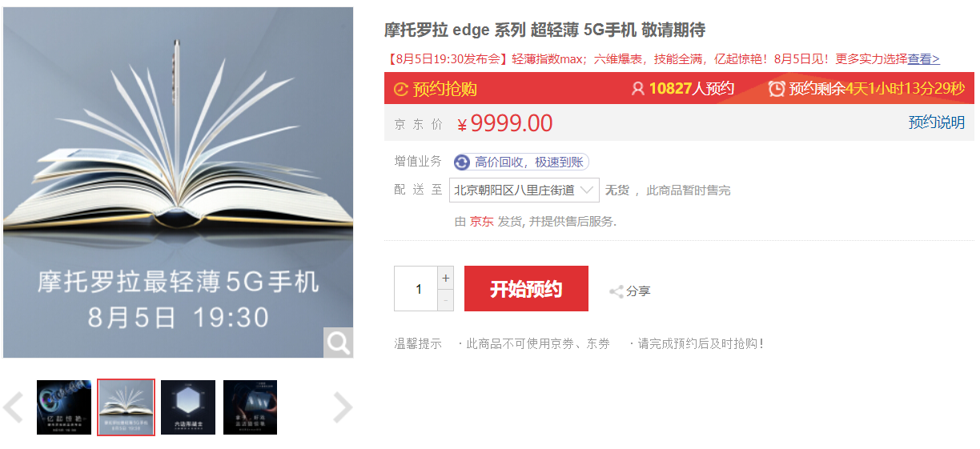
Task: Click the 预约抢购 clock icon on the red banner
Action: click(401, 89)
